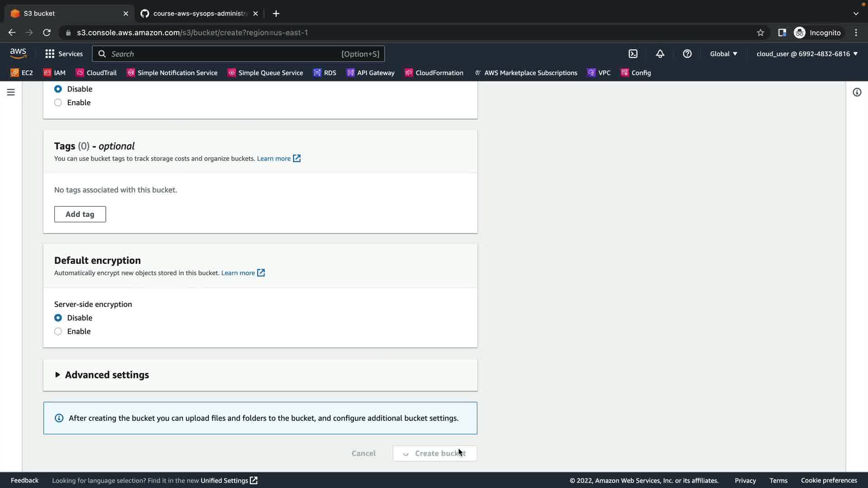
Task: Open the cloud_user account dropdown
Action: coord(807,54)
